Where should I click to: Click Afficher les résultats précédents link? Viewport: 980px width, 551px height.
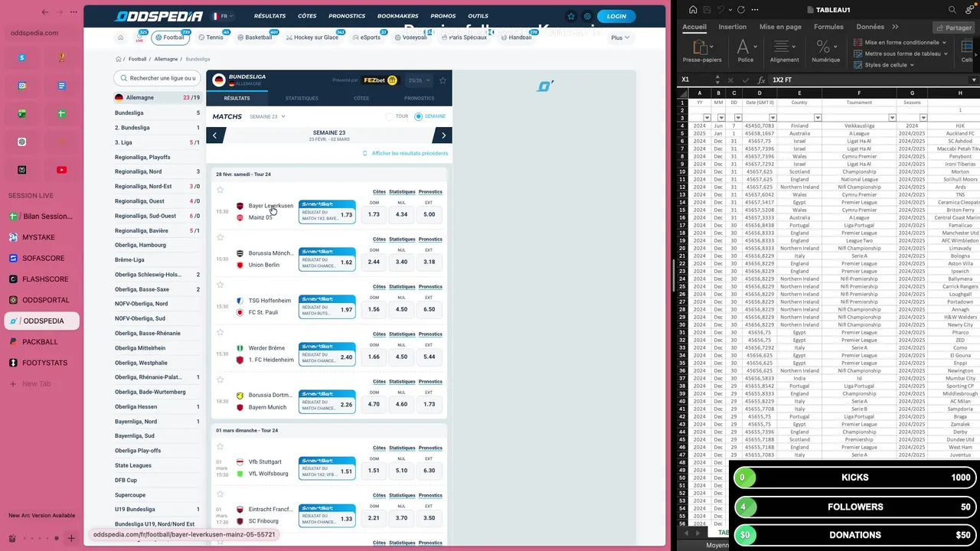click(x=405, y=153)
